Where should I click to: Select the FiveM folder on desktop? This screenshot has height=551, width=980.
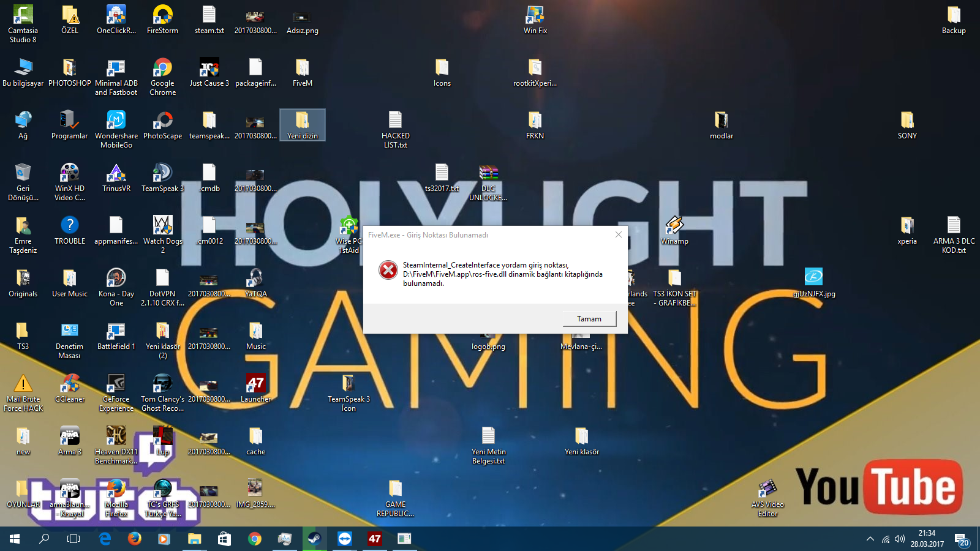[303, 73]
